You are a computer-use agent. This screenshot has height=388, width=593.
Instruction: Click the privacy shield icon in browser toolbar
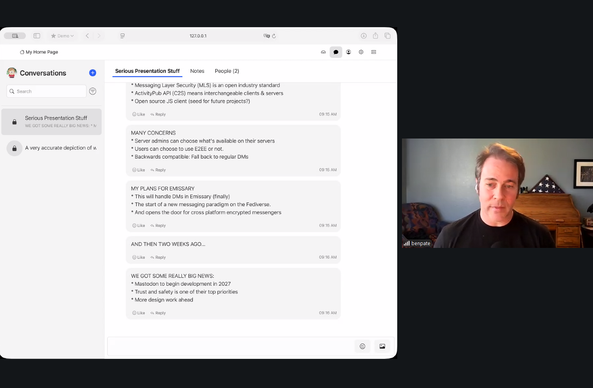point(123,36)
